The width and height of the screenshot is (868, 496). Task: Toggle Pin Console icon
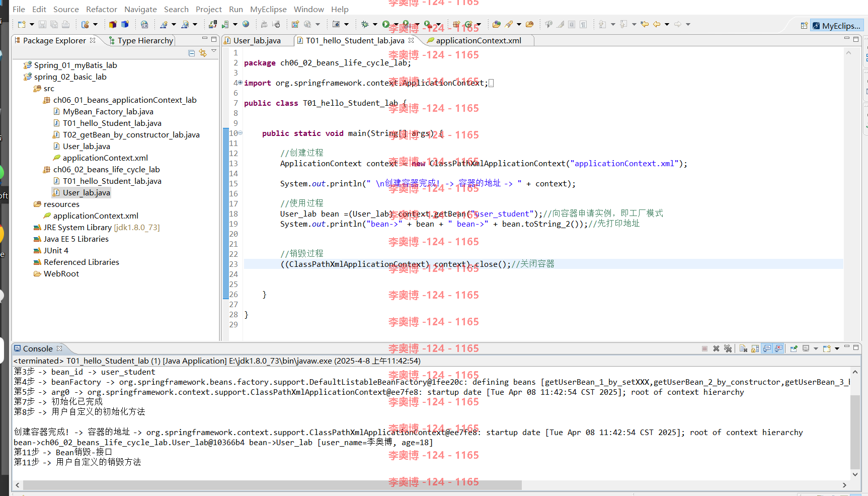pos(794,348)
